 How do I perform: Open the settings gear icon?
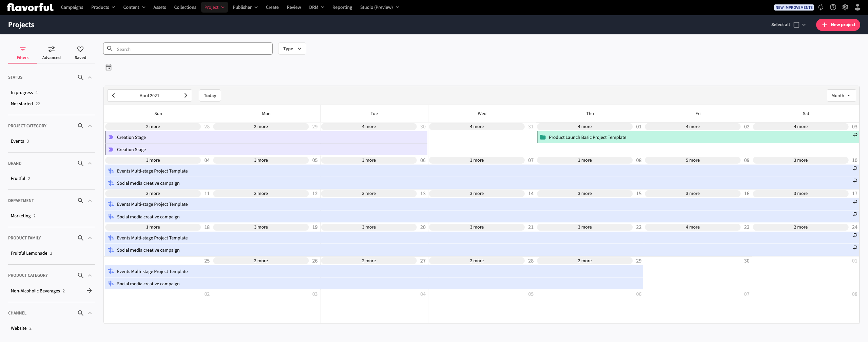(x=845, y=7)
